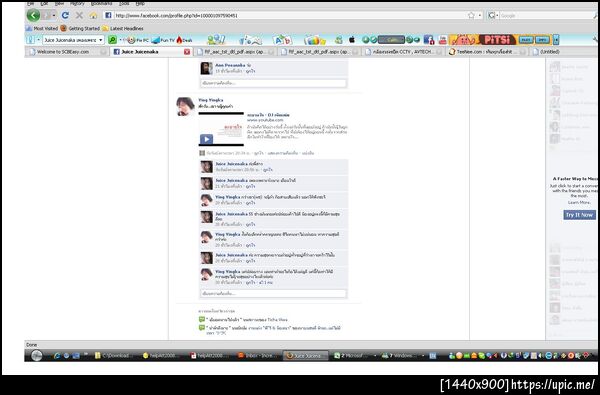
Task: Open the Google search engine selector dropdown
Action: (493, 16)
